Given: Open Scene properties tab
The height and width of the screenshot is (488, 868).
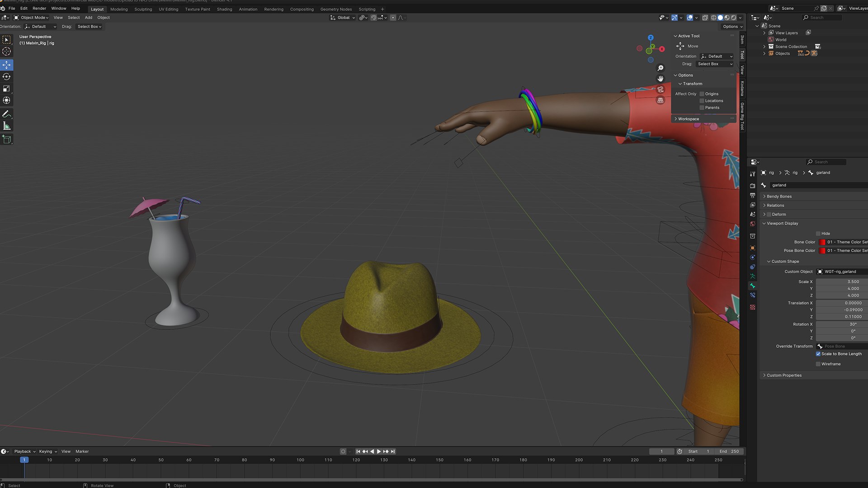Looking at the screenshot, I should tap(752, 214).
